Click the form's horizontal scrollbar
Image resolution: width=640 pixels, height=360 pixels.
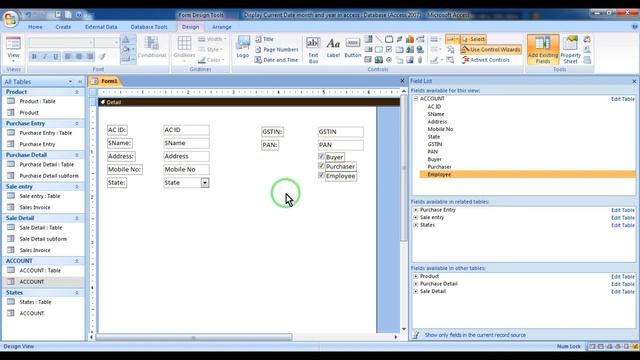[x=194, y=337]
